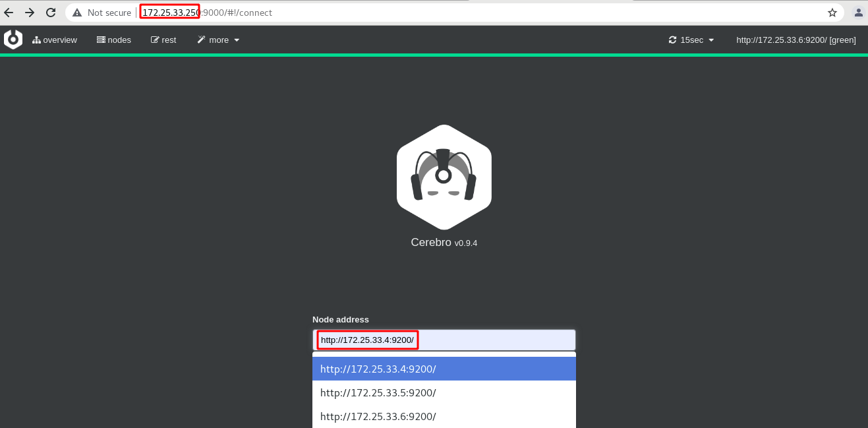Select suggestion http://172.25.33.5:9200/

click(x=444, y=393)
